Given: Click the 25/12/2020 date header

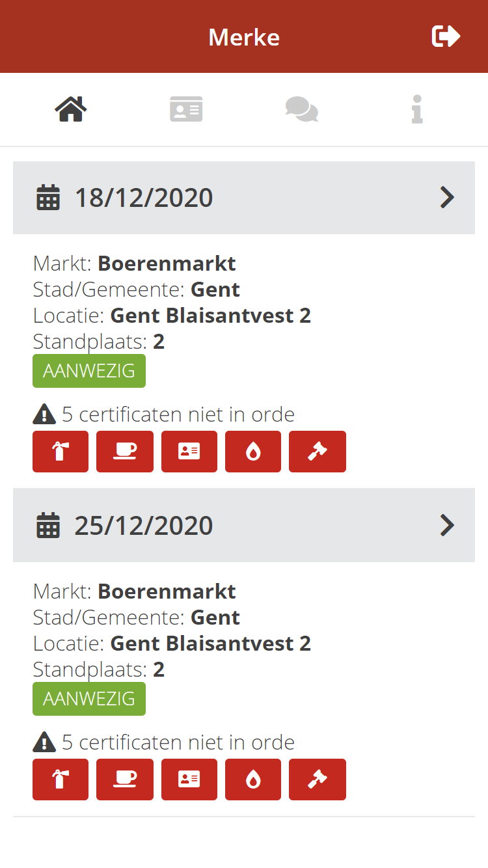Looking at the screenshot, I should point(144,526).
